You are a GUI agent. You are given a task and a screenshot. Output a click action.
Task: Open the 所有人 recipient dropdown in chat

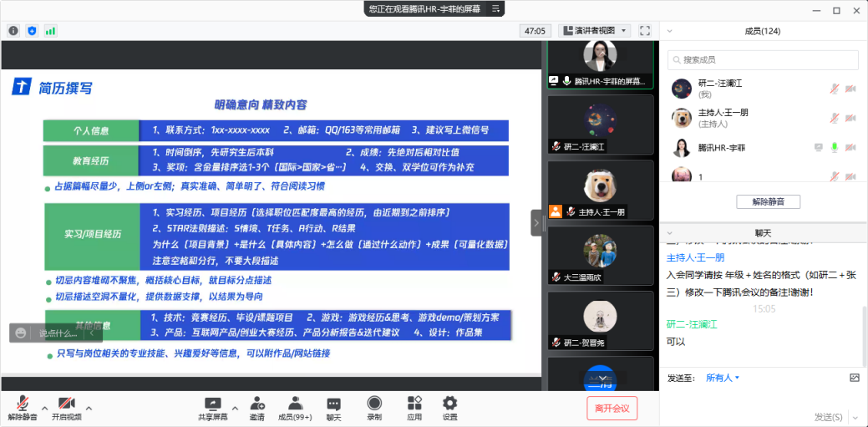tap(723, 378)
